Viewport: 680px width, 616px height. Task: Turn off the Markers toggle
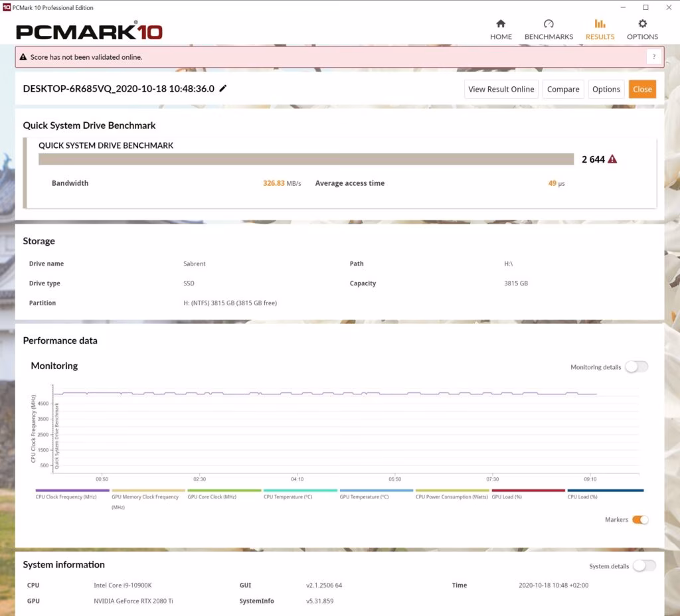tap(640, 519)
